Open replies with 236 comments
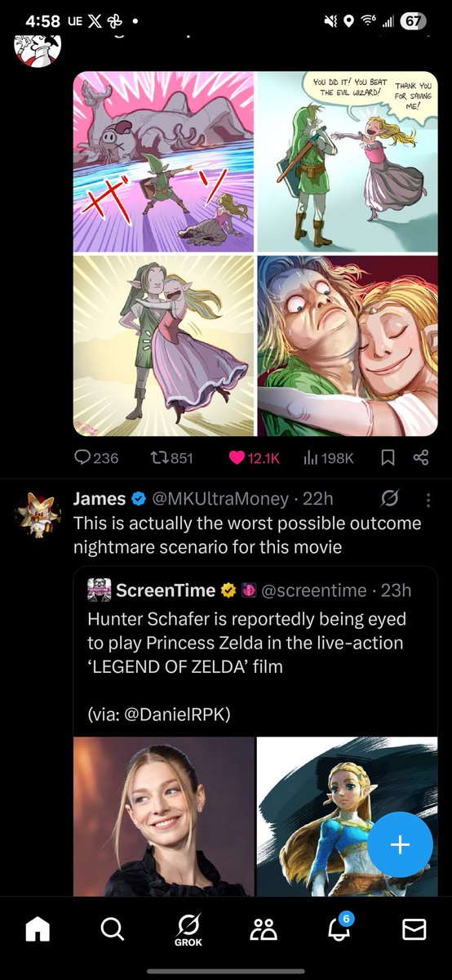This screenshot has width=452, height=980. (x=96, y=458)
